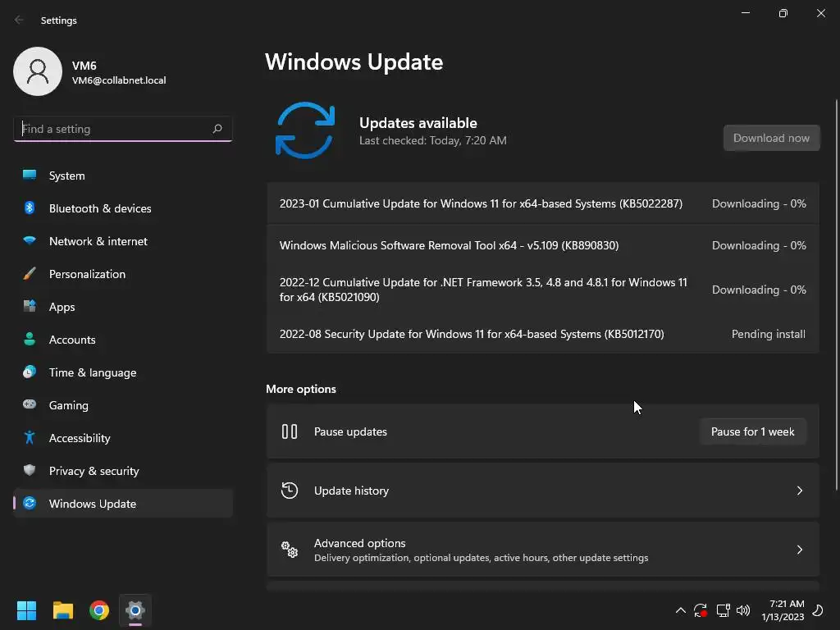This screenshot has height=630, width=840.
Task: Click the Accounts person icon in sidebar
Action: pyautogui.click(x=30, y=339)
